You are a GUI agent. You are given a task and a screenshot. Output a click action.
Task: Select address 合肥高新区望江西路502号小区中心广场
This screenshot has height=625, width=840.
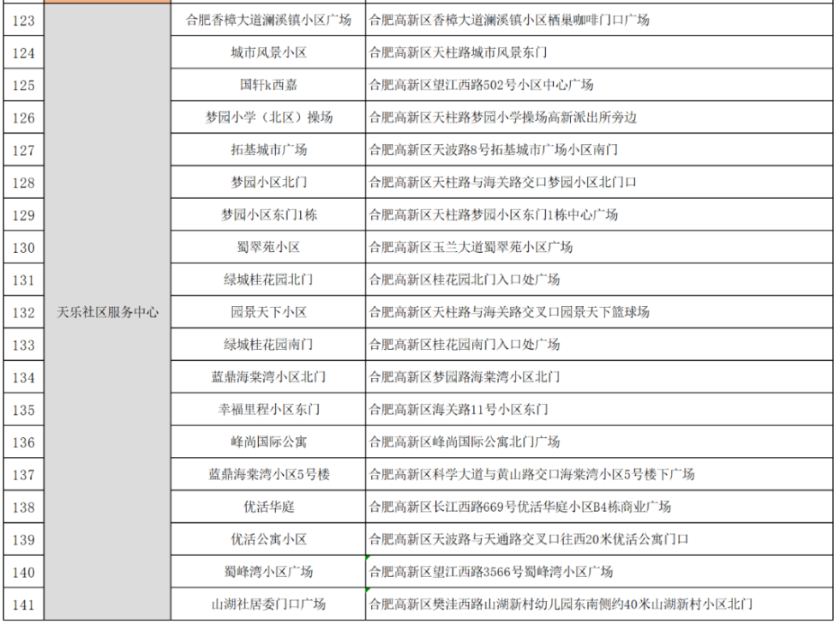click(599, 85)
